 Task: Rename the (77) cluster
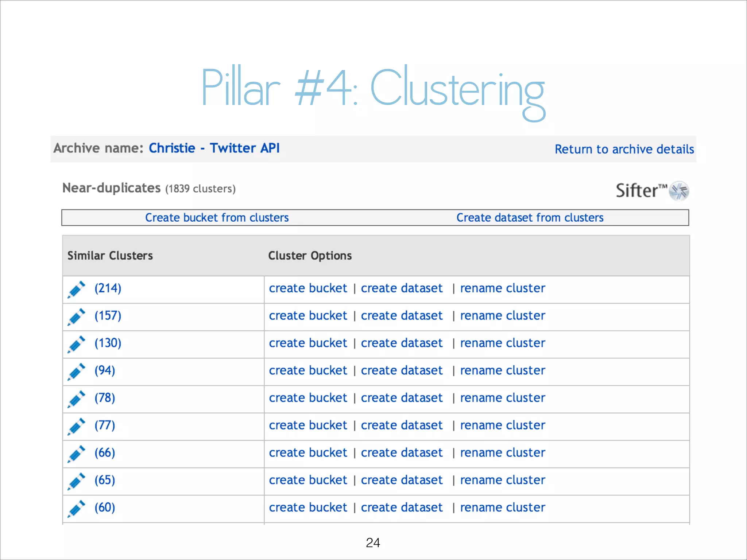[503, 425]
